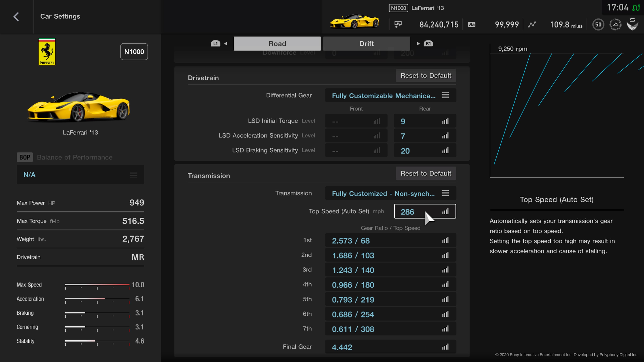
Task: Click the bars icon in rear LSD Braking Sensitivity
Action: tap(445, 150)
